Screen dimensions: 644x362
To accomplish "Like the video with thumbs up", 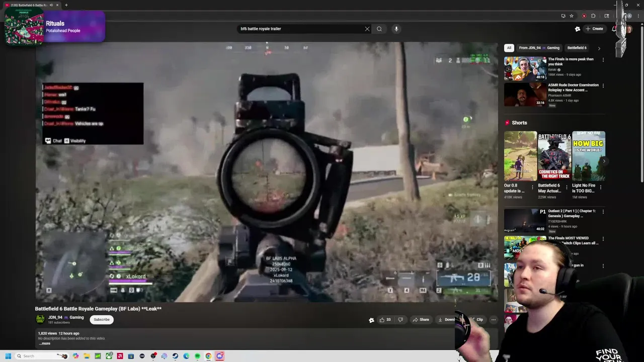I will point(385,320).
